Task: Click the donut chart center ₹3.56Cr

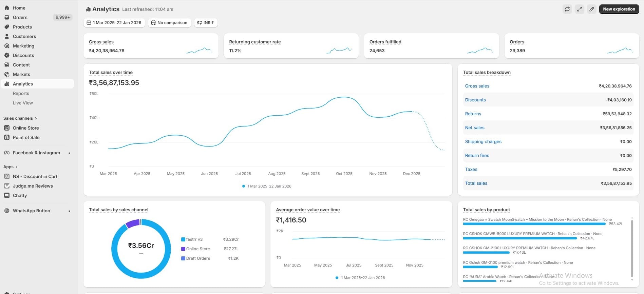Action: pyautogui.click(x=141, y=246)
